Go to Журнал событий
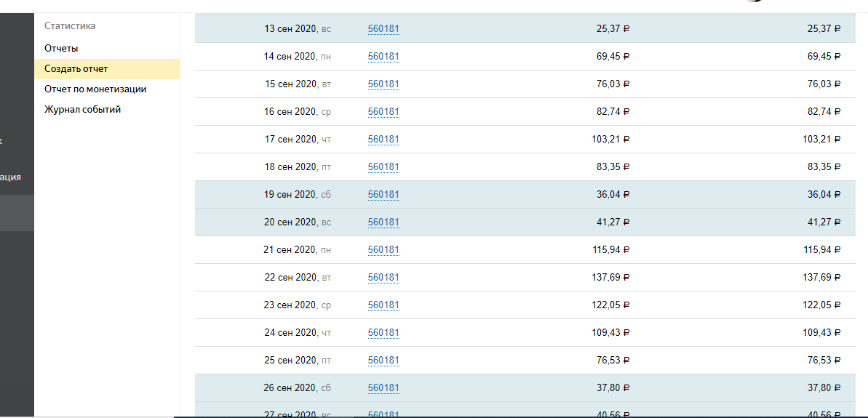 [x=82, y=110]
